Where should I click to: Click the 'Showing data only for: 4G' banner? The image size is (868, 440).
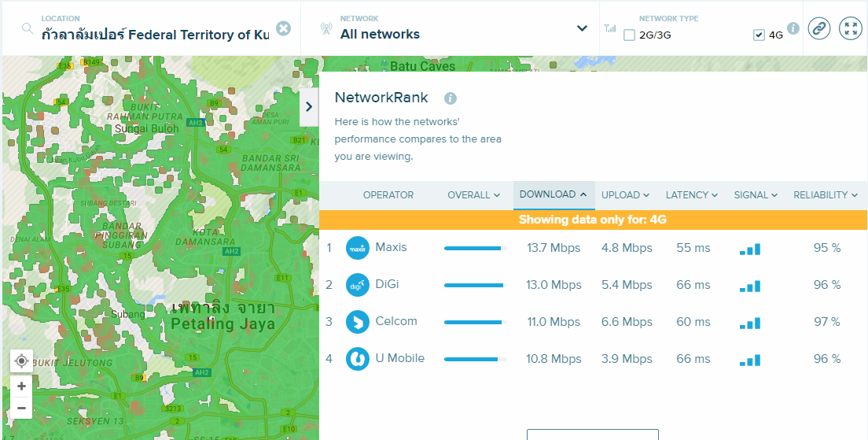tap(593, 220)
